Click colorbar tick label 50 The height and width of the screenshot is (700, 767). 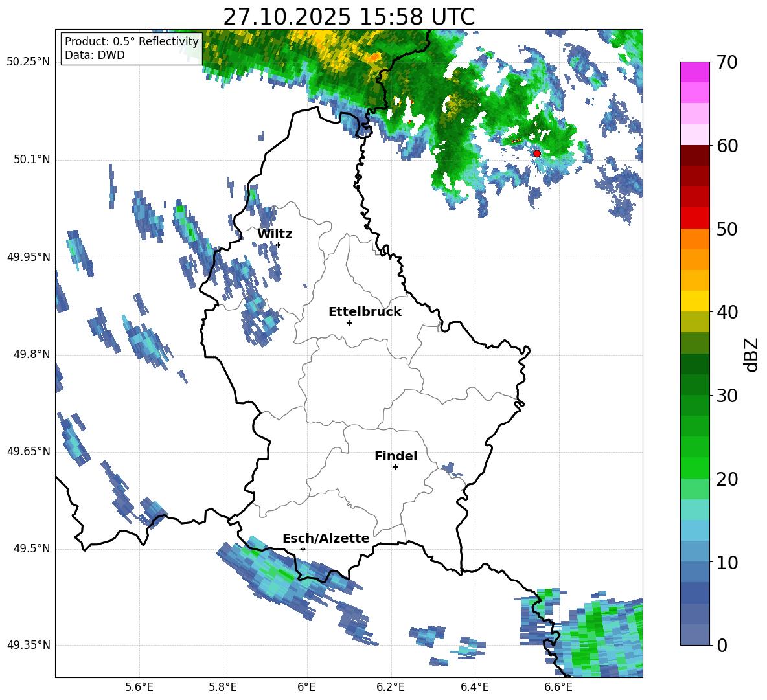(x=727, y=229)
